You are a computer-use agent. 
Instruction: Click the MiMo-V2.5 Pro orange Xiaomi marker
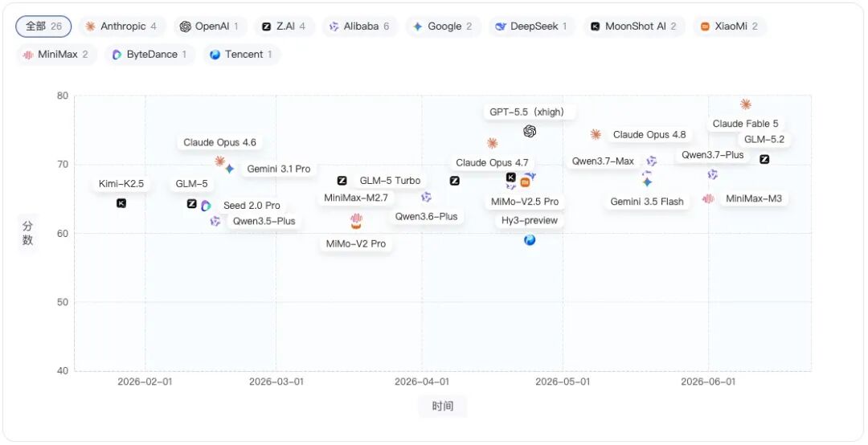click(525, 182)
